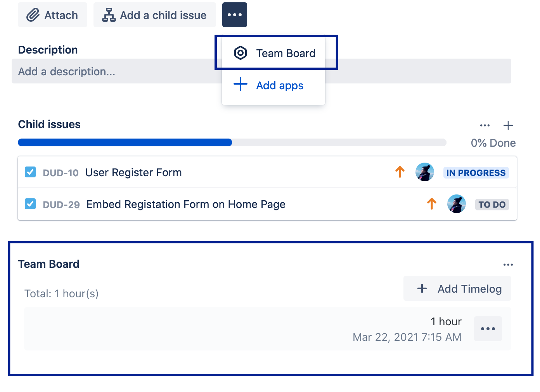Viewport: 540px width, 392px height.
Task: Click the Attach paperclip button
Action: pos(52,15)
